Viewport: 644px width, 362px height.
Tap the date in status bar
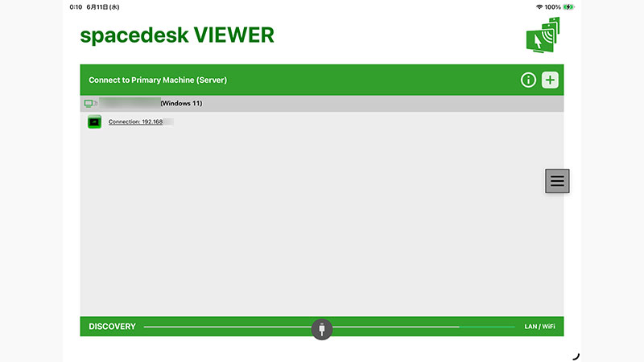tap(103, 7)
